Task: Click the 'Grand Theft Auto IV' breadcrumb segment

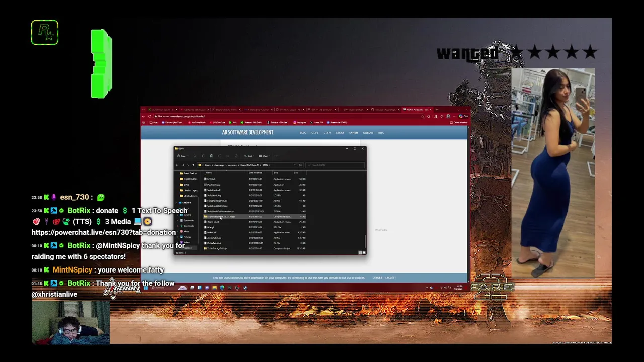Action: (x=250, y=165)
